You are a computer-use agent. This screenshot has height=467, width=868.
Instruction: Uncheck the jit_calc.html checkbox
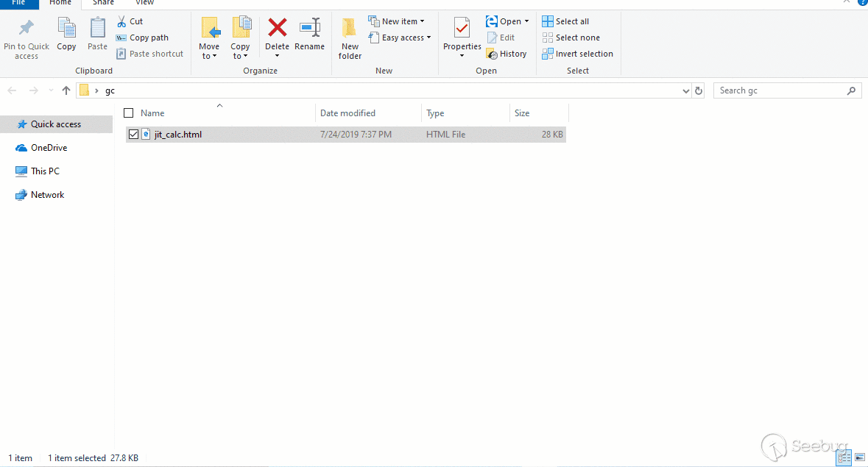(133, 135)
